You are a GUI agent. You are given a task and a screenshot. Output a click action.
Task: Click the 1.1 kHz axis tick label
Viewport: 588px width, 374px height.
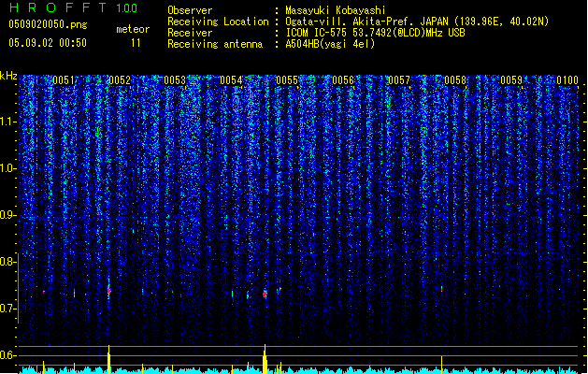[8, 122]
